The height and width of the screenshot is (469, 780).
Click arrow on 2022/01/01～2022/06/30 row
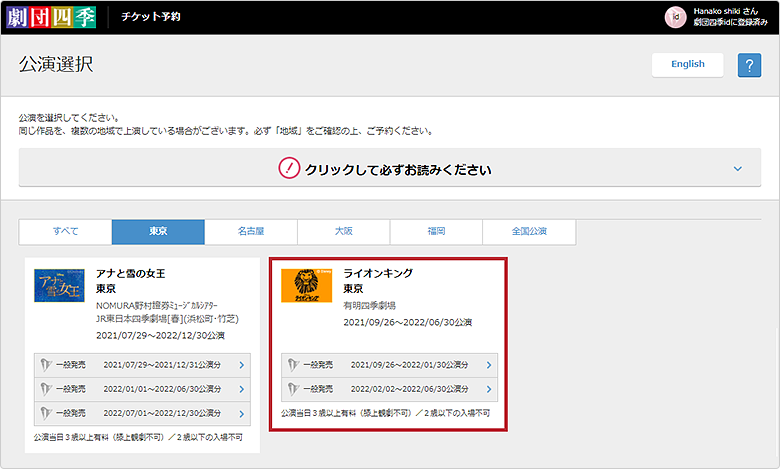pyautogui.click(x=242, y=389)
